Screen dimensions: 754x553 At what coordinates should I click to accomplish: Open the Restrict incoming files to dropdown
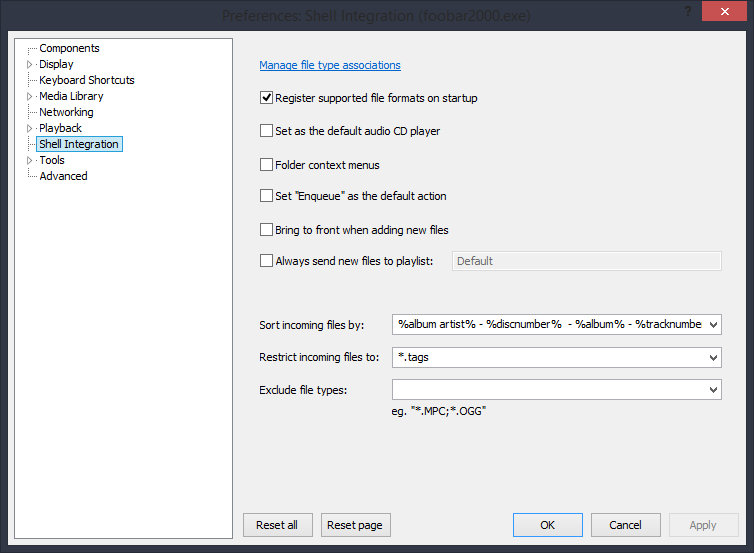(x=712, y=357)
